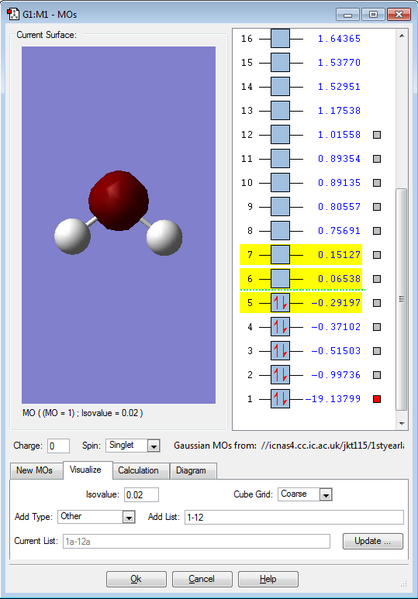This screenshot has height=599, width=418.
Task: Select the red surface marker for orbital 1
Action: tap(377, 399)
